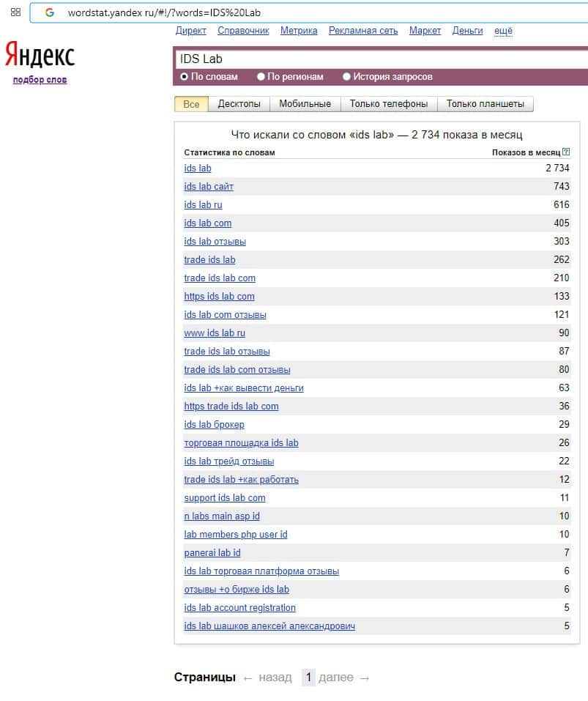The width and height of the screenshot is (588, 701).
Task: Open the panerai lab id link
Action: coord(212,553)
